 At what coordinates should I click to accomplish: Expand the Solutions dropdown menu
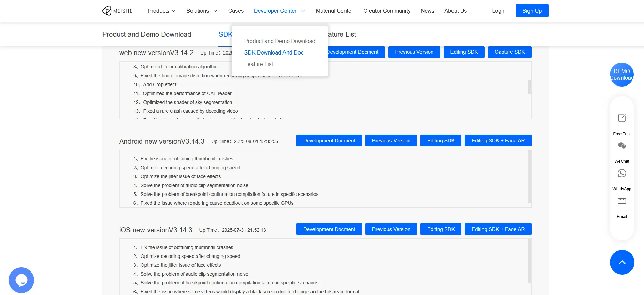click(202, 11)
